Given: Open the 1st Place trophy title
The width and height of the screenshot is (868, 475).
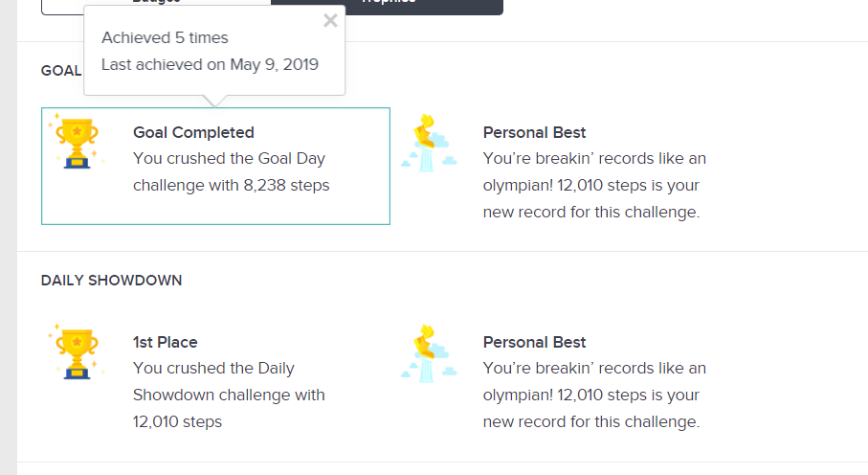Looking at the screenshot, I should coord(165,342).
